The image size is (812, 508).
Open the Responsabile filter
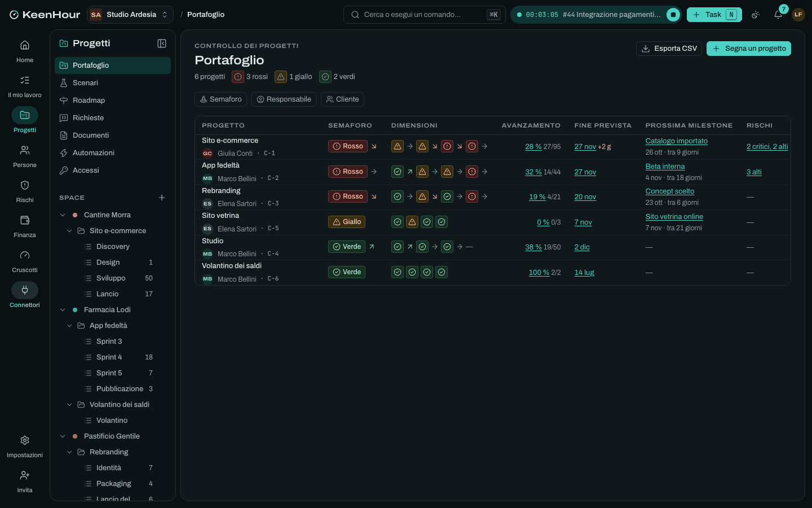[284, 99]
